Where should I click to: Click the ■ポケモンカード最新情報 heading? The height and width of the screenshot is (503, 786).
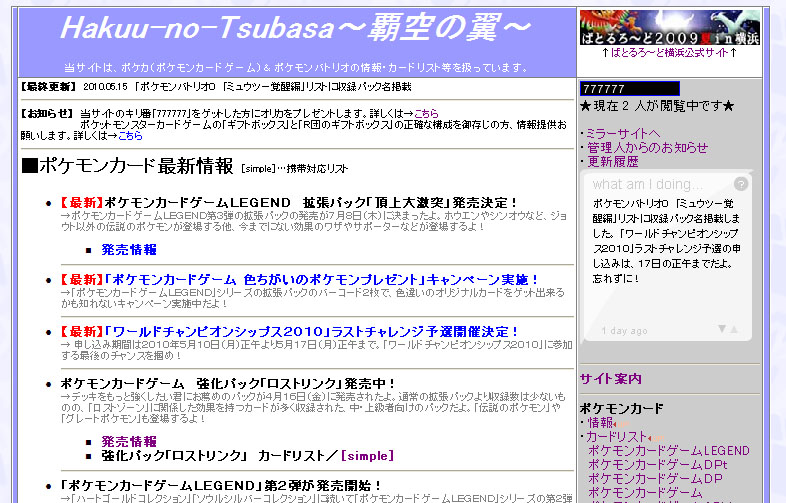click(127, 165)
